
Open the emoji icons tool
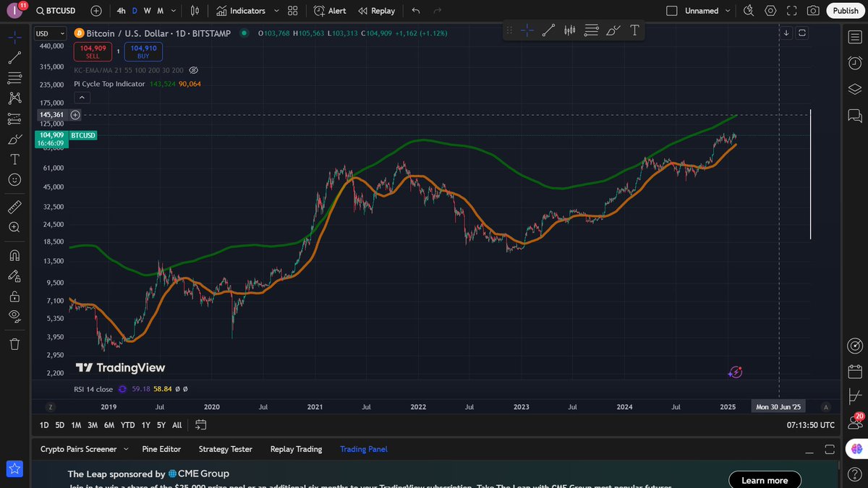click(14, 179)
